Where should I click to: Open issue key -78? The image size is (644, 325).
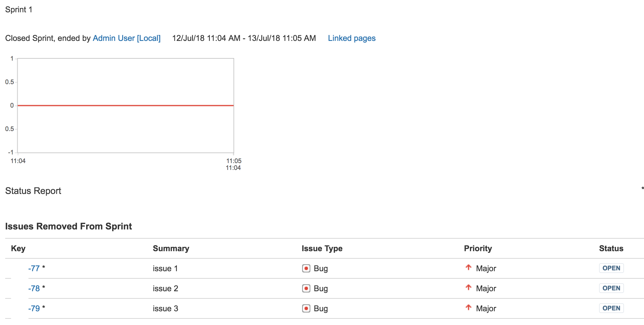coord(34,288)
